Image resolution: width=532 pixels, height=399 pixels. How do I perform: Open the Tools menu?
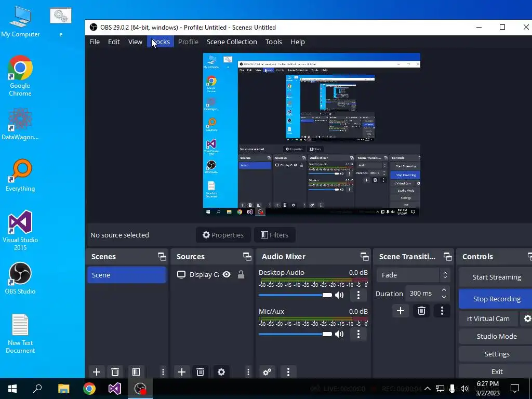[273, 42]
